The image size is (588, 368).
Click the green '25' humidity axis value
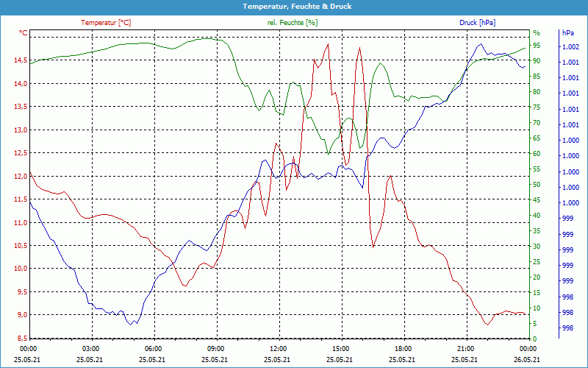click(537, 262)
